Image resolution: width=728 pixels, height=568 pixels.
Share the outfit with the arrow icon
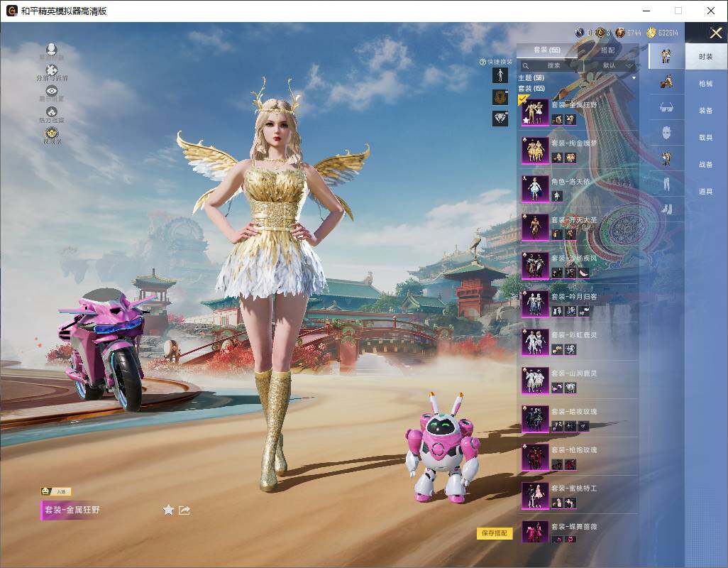point(184,510)
